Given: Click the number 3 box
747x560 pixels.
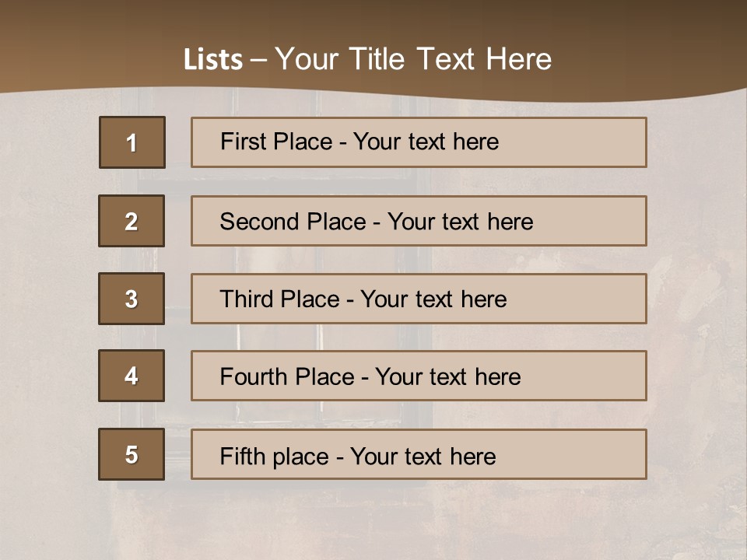Looking at the screenshot, I should pyautogui.click(x=132, y=299).
